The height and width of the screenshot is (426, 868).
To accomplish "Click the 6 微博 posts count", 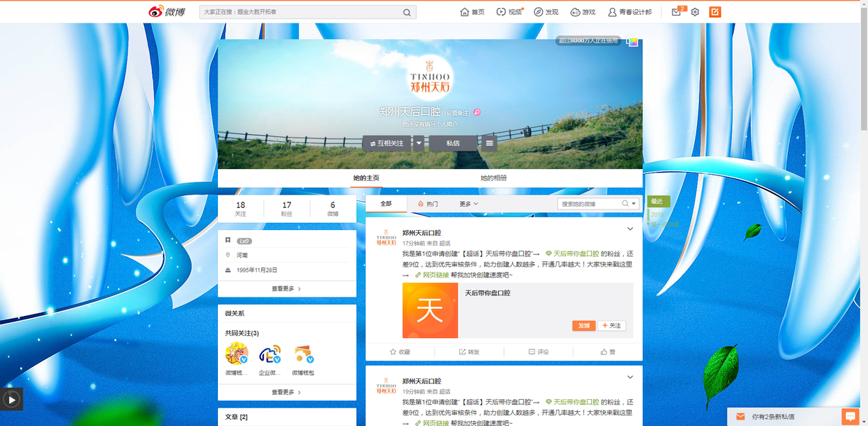I will [x=333, y=209].
